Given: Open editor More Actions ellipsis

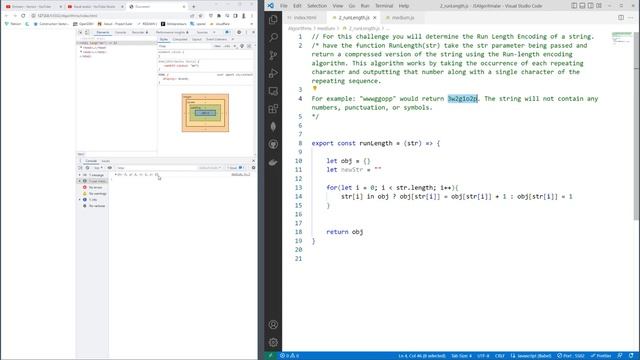Looking at the screenshot, I should (x=631, y=18).
